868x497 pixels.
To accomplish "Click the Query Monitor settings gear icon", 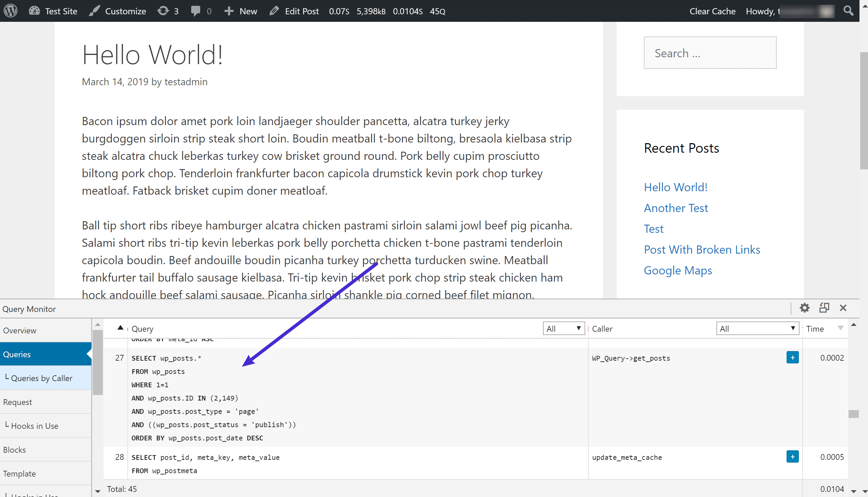I will 805,308.
